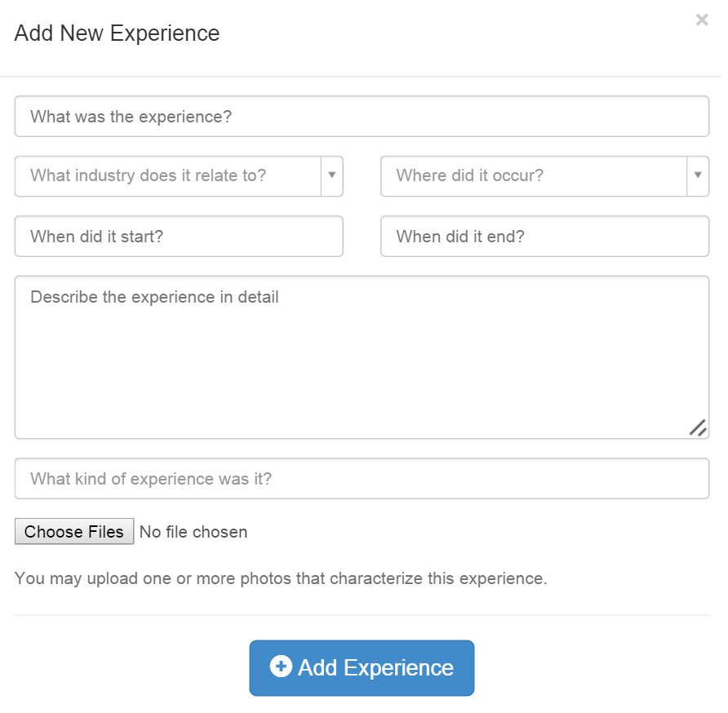Click the 'Add New Experience' heading text
Viewport: 728px width, 713px height.
(x=117, y=33)
